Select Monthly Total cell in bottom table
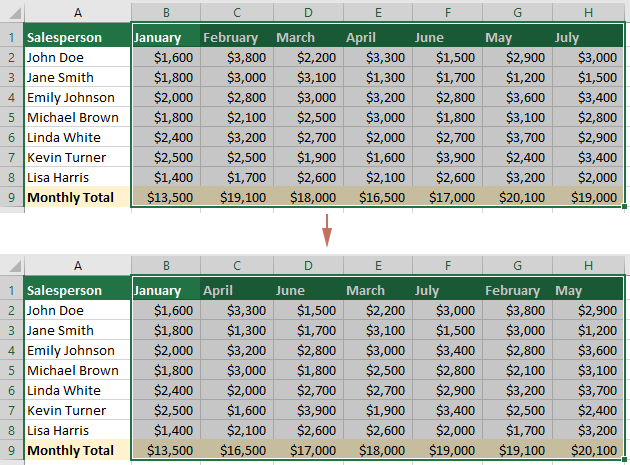The image size is (630, 465). click(78, 450)
